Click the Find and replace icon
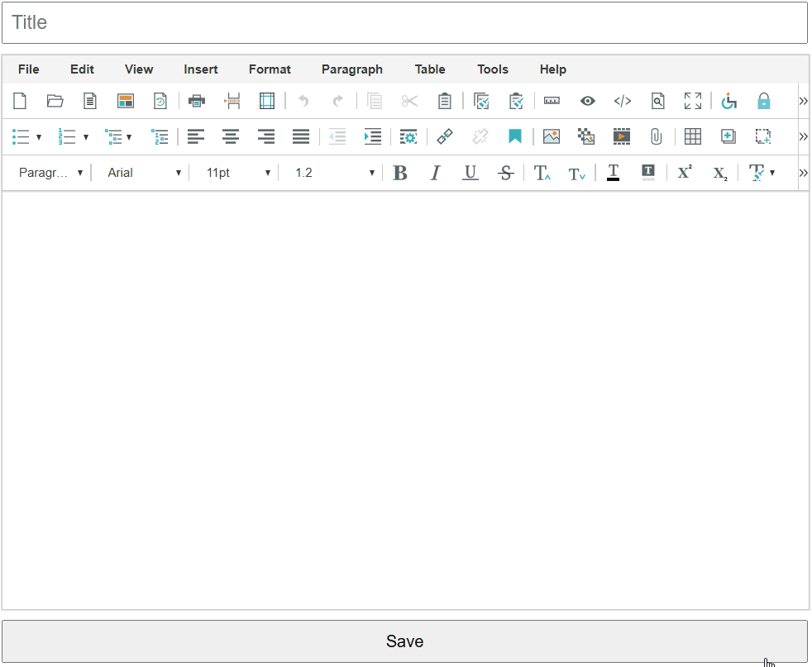 pos(657,101)
